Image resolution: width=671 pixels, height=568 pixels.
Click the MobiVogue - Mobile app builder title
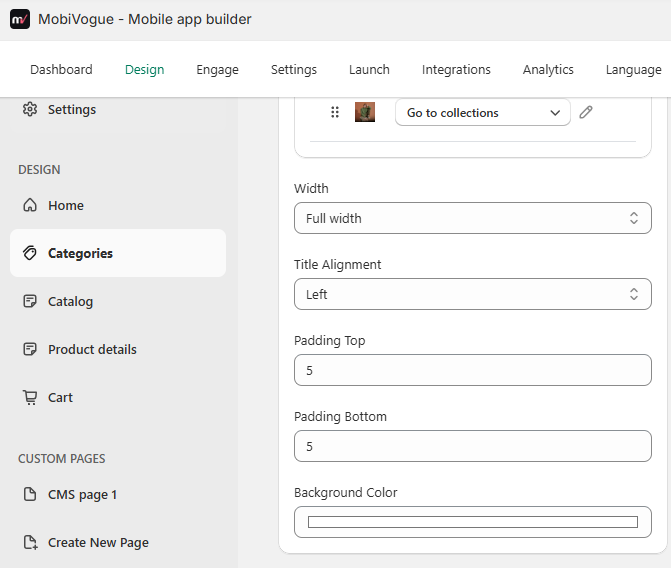(145, 19)
